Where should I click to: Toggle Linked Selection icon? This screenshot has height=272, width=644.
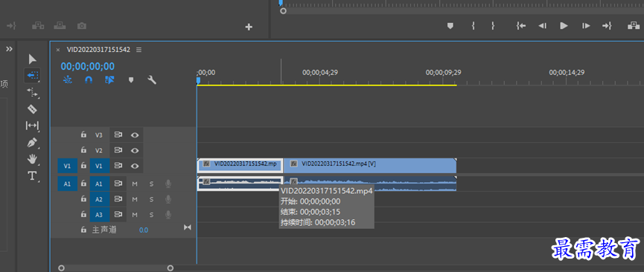(x=109, y=80)
